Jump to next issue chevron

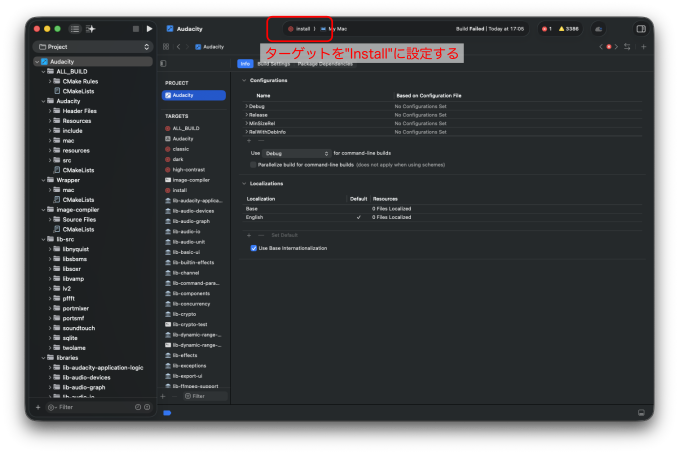point(616,47)
